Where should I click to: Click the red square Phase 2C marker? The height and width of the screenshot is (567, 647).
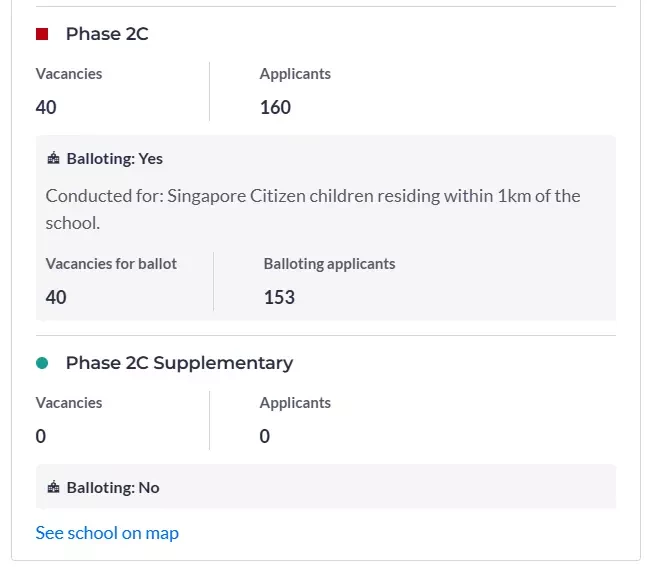[x=42, y=34]
